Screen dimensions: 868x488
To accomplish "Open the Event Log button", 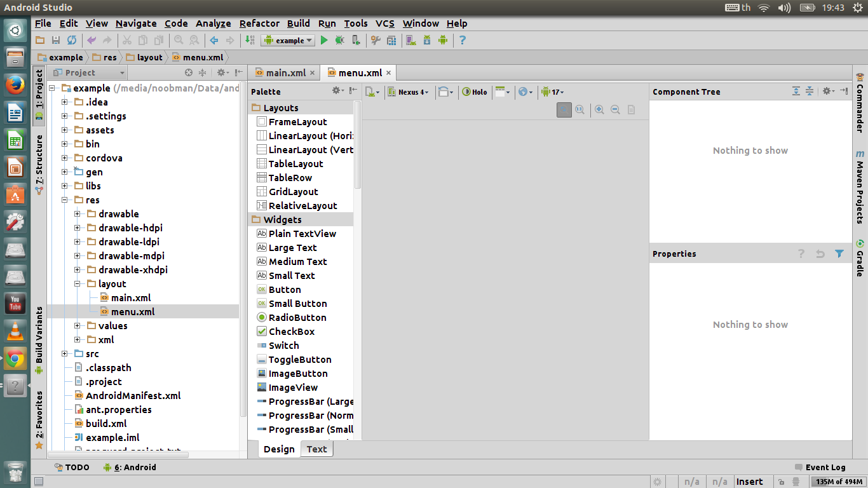I will tap(820, 467).
